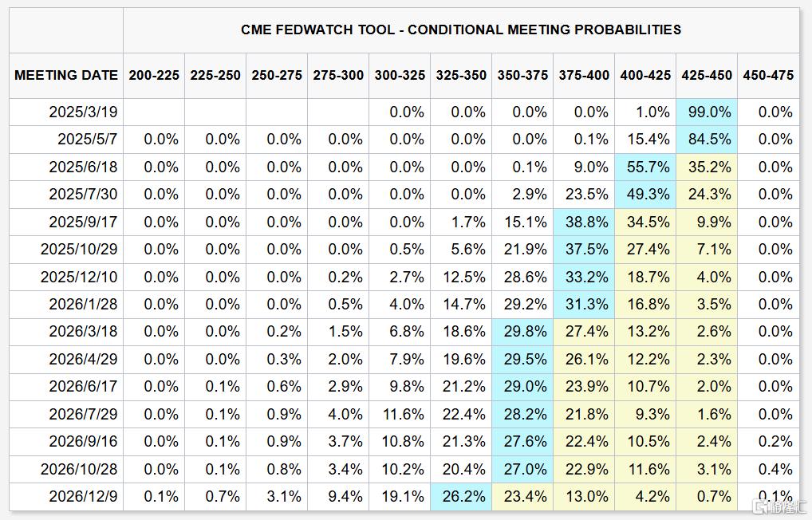
Task: Select the MEETING DATE column header
Action: point(66,75)
